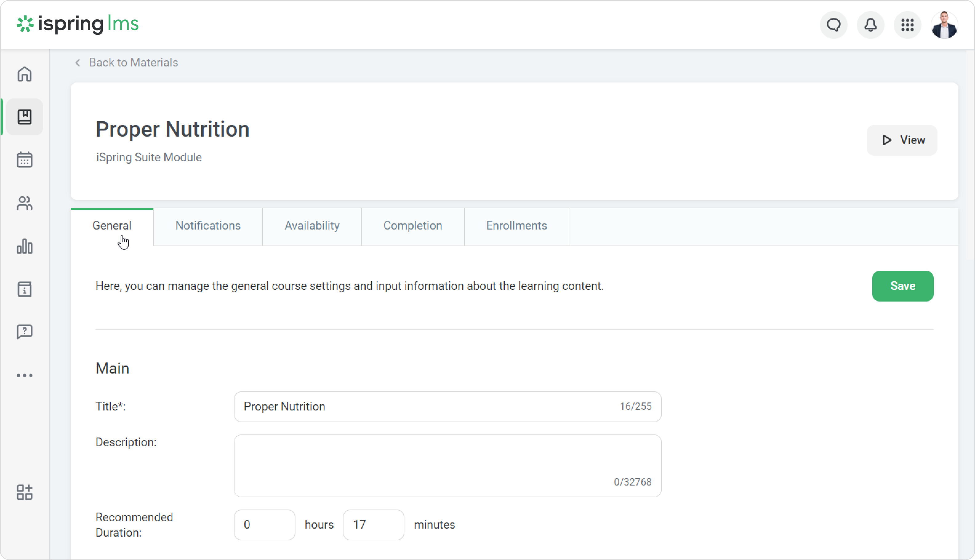Open the Reports bar chart icon

pos(25,246)
